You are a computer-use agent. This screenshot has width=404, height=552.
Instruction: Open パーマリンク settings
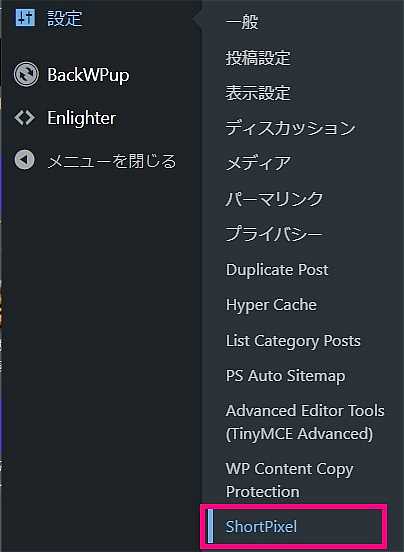pyautogui.click(x=274, y=199)
